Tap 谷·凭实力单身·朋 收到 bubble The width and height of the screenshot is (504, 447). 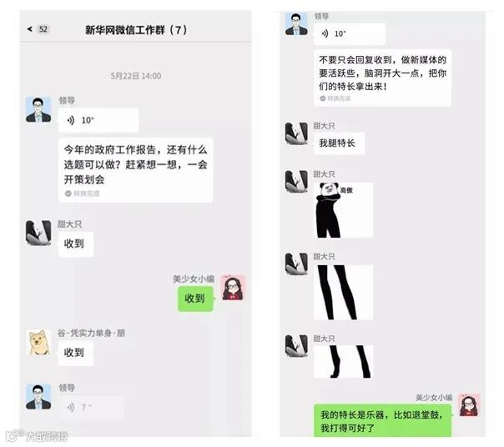click(76, 353)
